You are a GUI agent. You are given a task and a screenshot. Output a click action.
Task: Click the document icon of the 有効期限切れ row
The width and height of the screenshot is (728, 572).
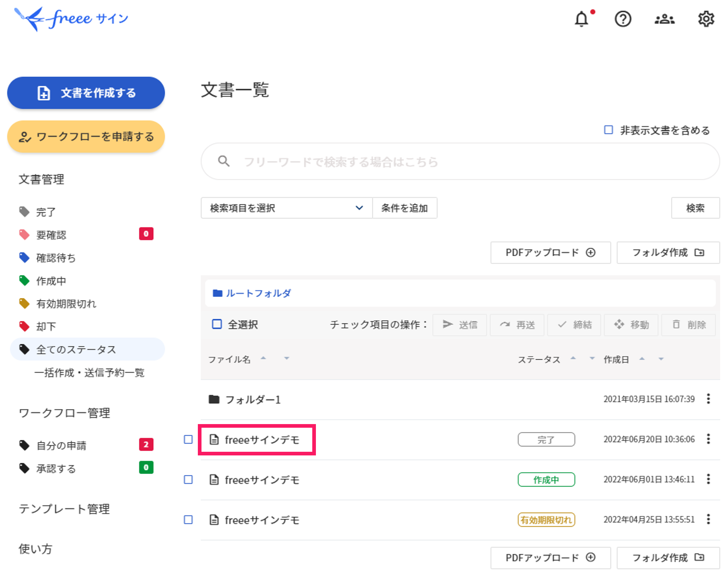pyautogui.click(x=214, y=520)
